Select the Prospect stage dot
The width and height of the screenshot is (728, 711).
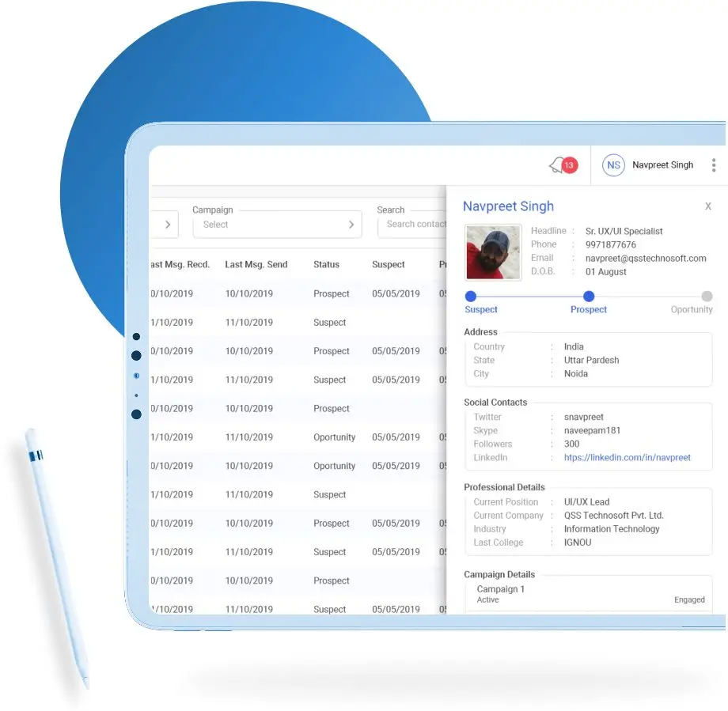[x=589, y=297]
